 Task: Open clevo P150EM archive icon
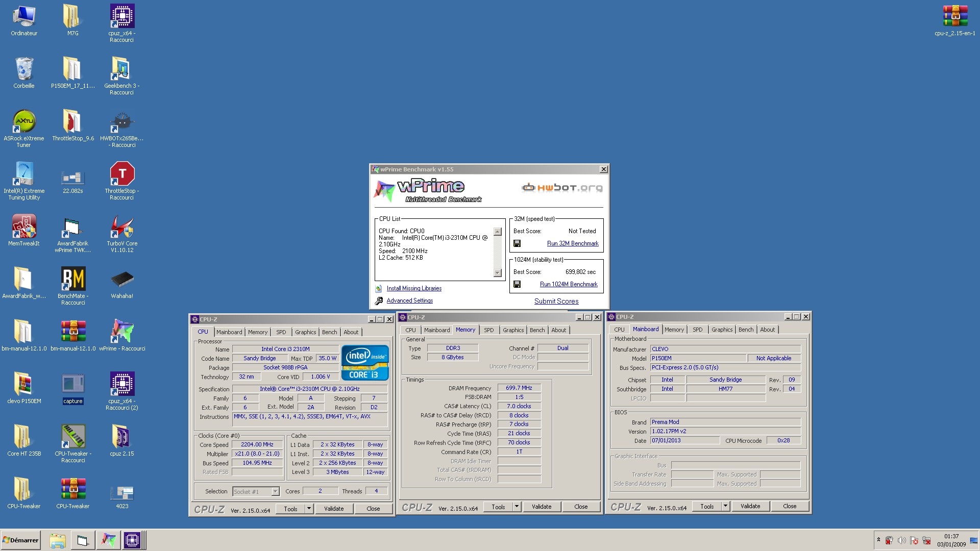[24, 388]
